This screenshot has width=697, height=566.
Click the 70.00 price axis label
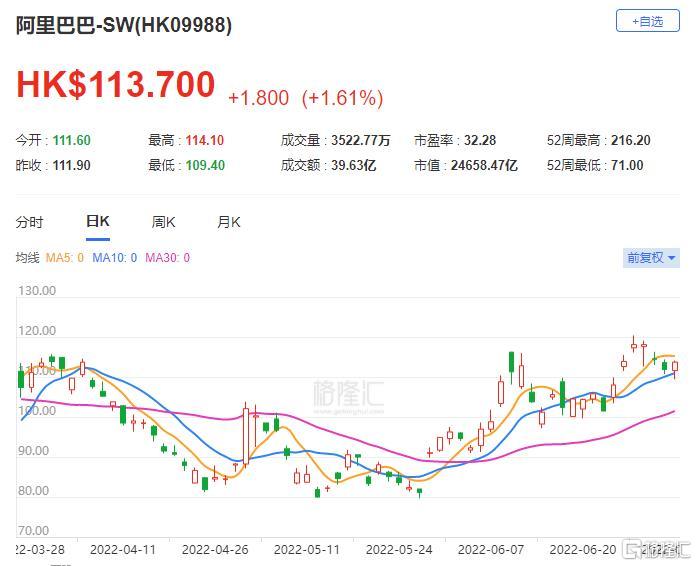[x=34, y=531]
